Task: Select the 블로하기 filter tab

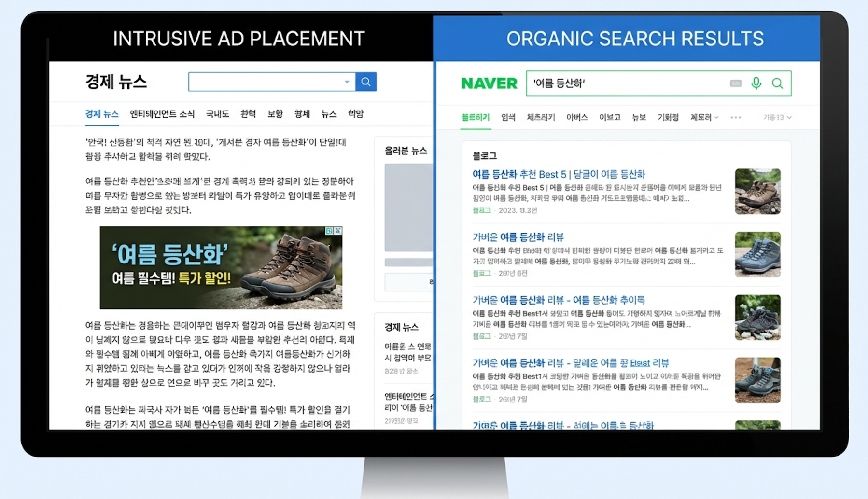Action: click(x=475, y=117)
